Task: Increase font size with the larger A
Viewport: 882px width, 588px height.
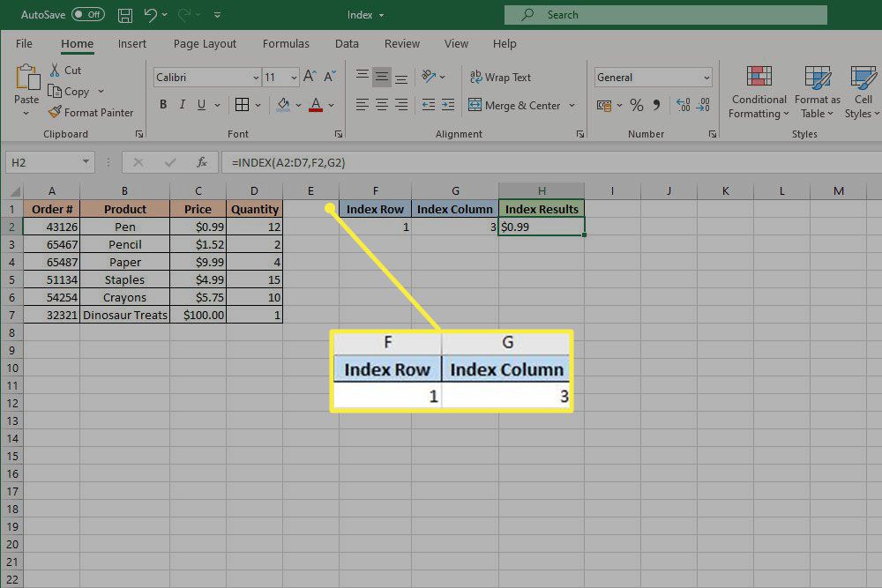Action: tap(310, 77)
